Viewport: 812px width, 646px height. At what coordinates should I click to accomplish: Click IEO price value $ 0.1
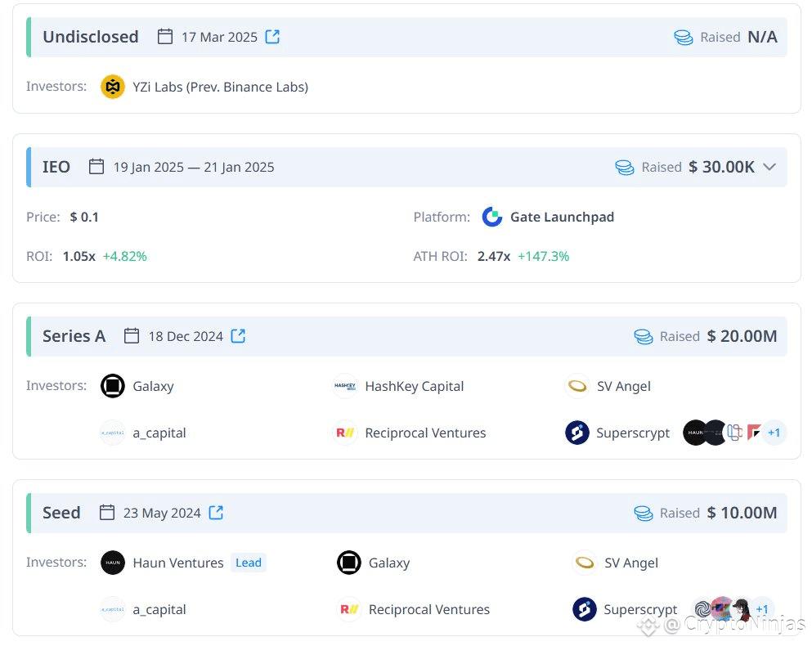pos(84,217)
